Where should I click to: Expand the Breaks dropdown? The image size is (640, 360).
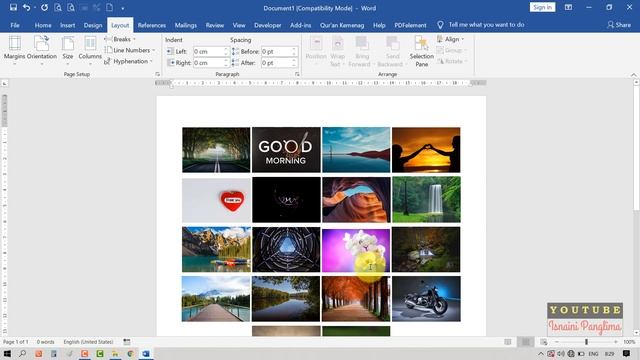tap(120, 39)
